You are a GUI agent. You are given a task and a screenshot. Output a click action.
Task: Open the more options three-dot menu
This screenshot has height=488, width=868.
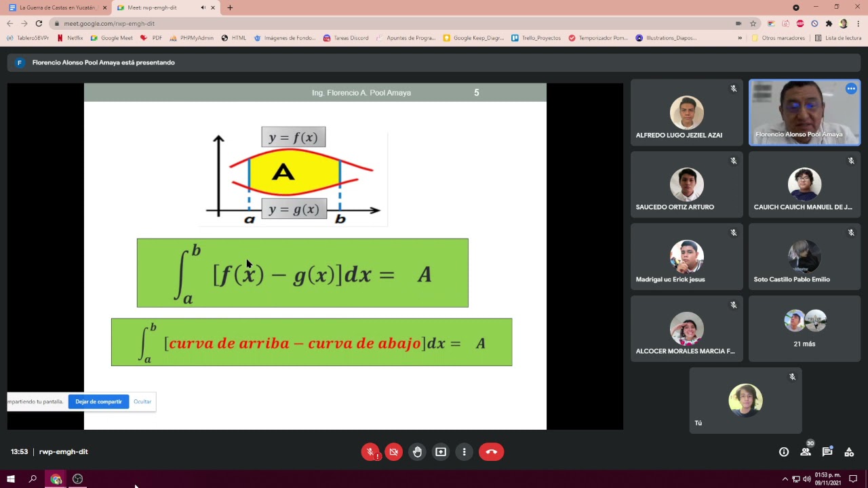point(465,452)
